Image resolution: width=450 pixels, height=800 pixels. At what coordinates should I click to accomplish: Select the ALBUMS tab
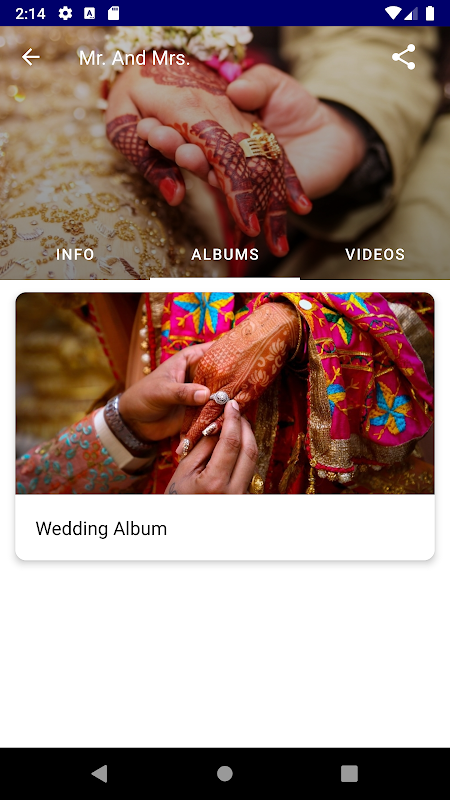click(225, 254)
